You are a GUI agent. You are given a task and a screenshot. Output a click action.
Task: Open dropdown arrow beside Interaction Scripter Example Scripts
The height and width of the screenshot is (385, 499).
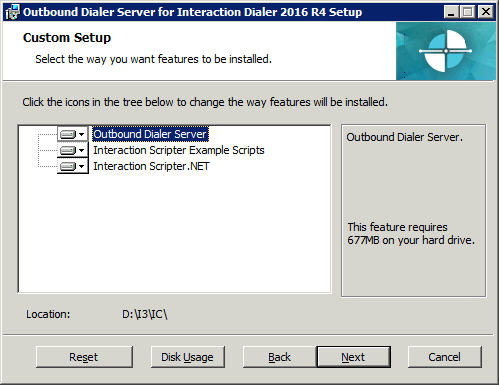point(82,150)
